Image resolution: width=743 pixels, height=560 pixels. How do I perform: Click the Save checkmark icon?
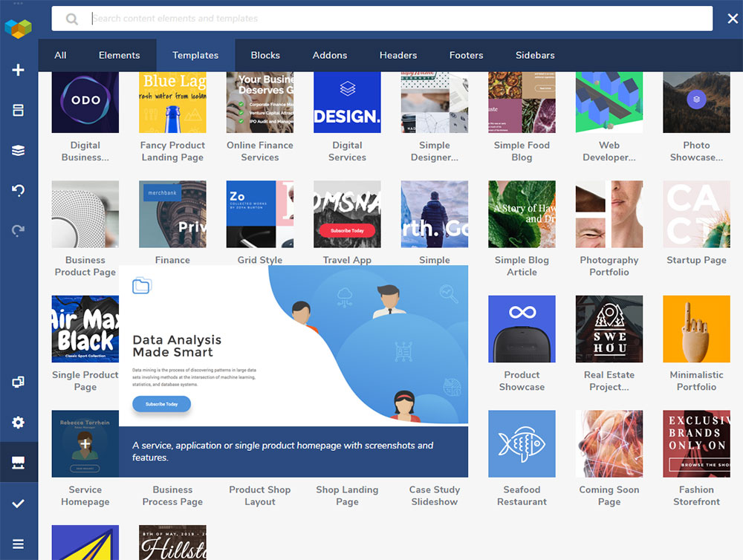click(x=18, y=503)
